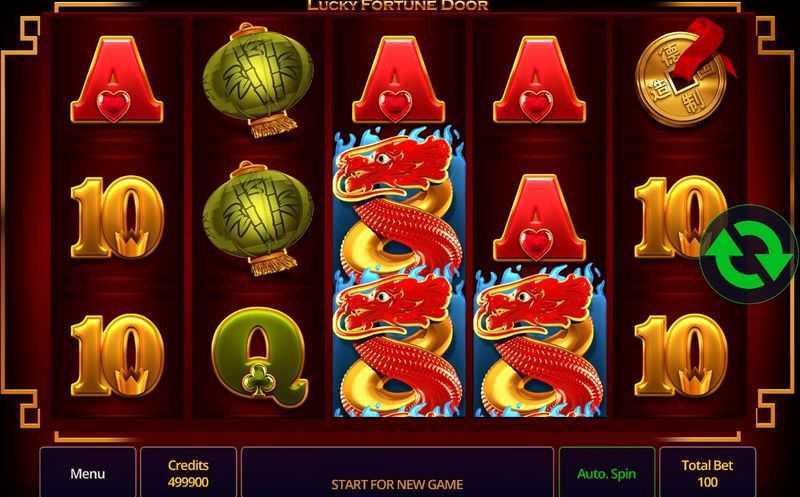Select the red A in first reel
Image resolution: width=800 pixels, height=497 pixels.
click(117, 80)
